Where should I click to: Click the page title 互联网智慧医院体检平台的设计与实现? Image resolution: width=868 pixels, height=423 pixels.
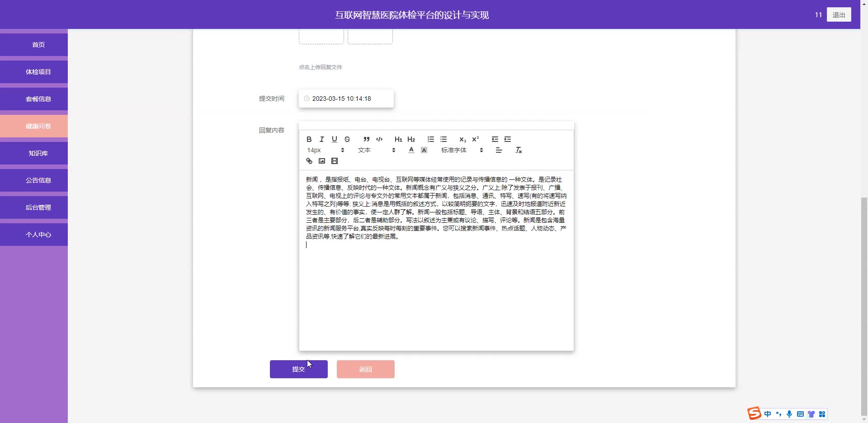[x=412, y=15]
